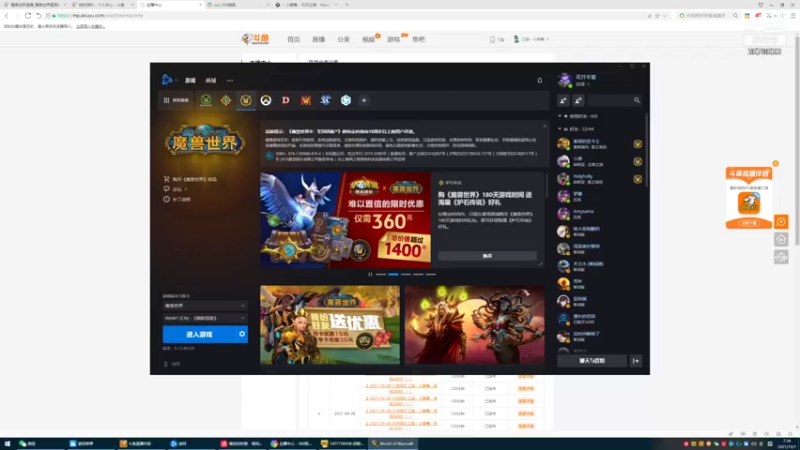
Task: Click the friends search magnifier icon
Action: pyautogui.click(x=637, y=101)
